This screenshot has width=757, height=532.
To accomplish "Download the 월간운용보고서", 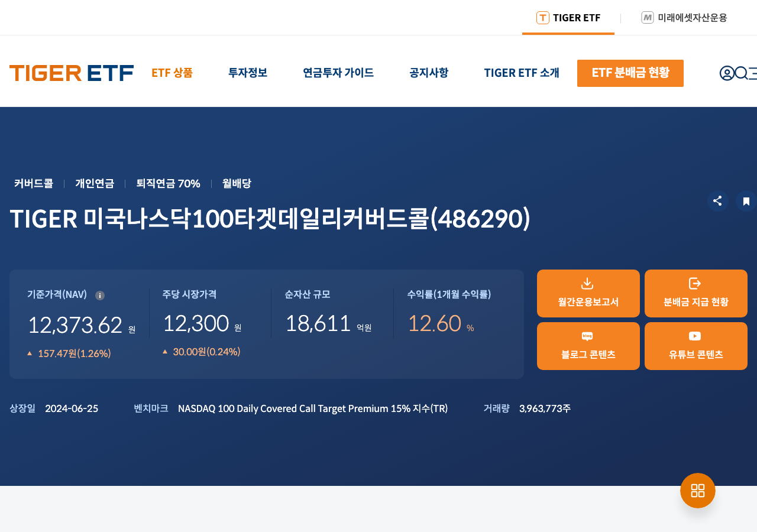I will click(x=588, y=293).
